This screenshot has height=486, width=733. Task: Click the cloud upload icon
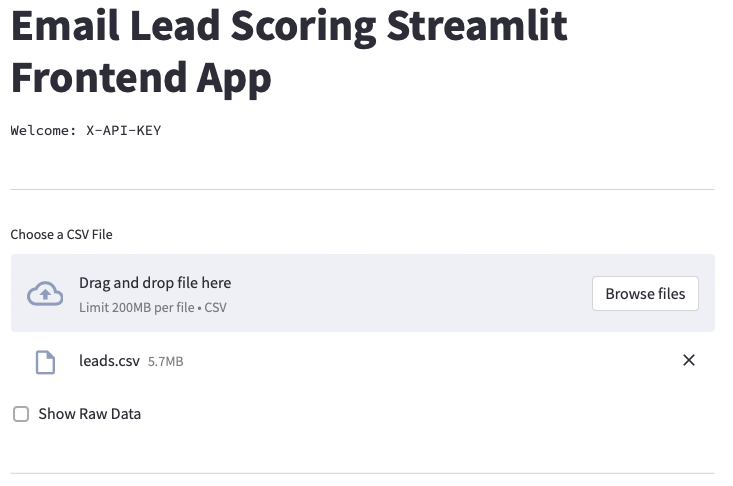45,293
